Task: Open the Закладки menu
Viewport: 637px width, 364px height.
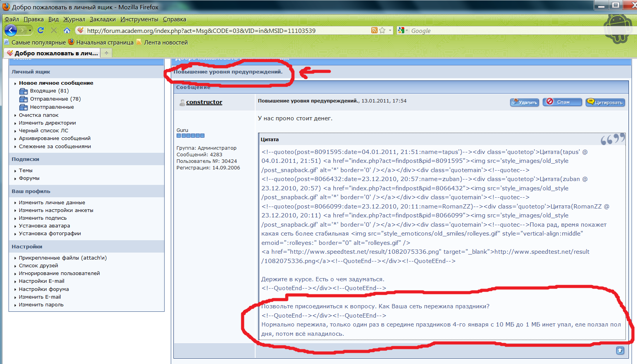Action: tap(103, 19)
